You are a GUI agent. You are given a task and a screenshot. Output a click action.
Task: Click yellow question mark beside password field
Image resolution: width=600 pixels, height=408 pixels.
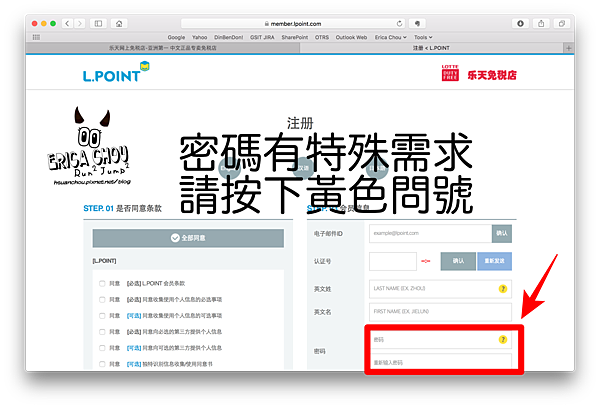pos(503,339)
